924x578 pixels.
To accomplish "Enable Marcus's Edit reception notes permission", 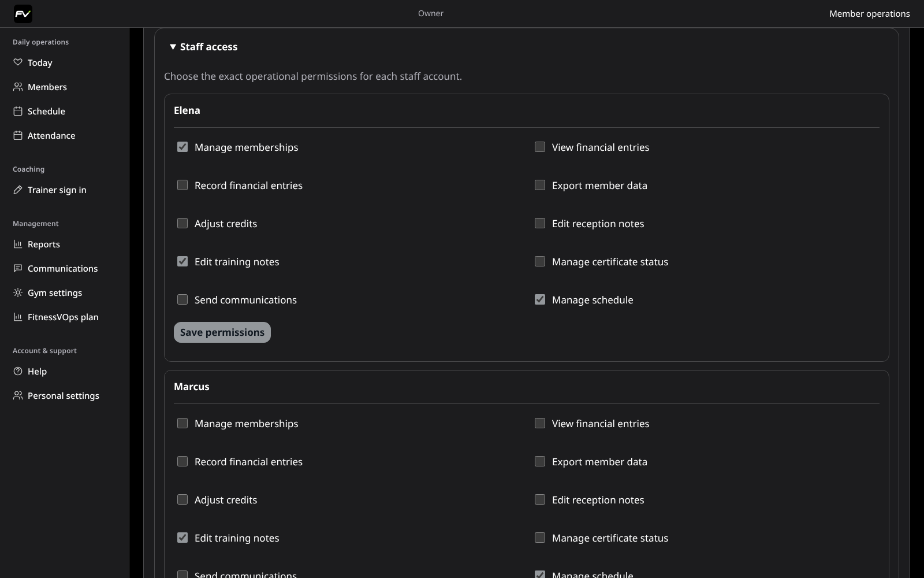I will 540,499.
